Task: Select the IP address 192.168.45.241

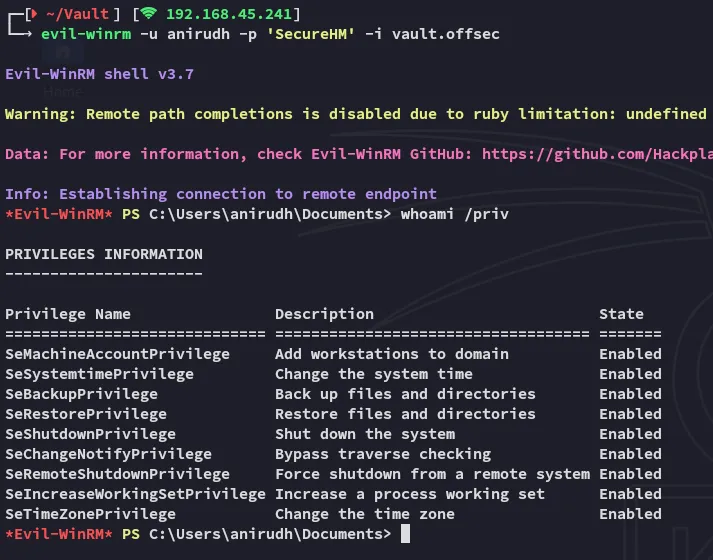Action: [229, 14]
